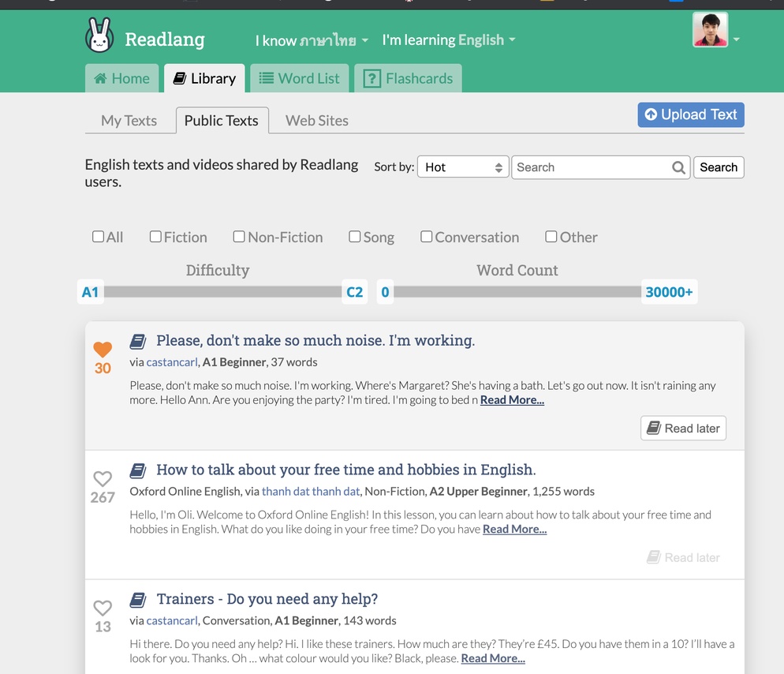Click the C2 difficulty slider handle

354,292
